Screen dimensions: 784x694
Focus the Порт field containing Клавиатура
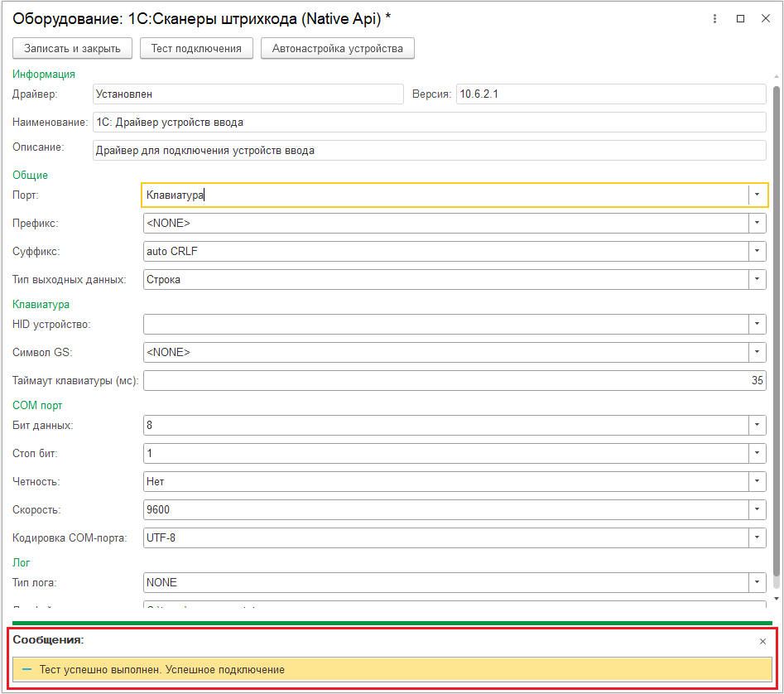[445, 195]
